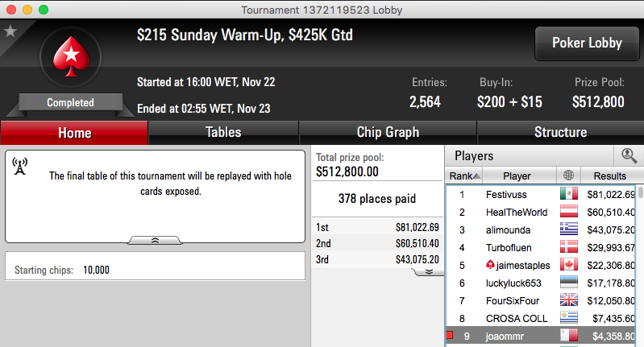The image size is (644, 347).
Task: Sort players by Rank column
Action: coord(463,176)
